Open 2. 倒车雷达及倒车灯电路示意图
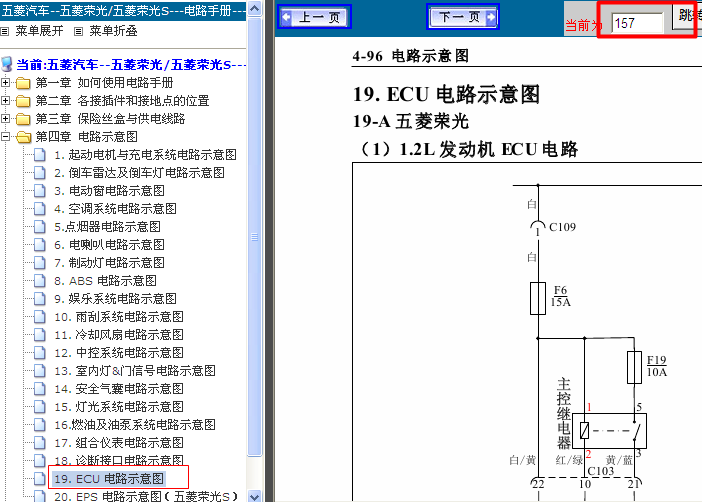 [139, 173]
